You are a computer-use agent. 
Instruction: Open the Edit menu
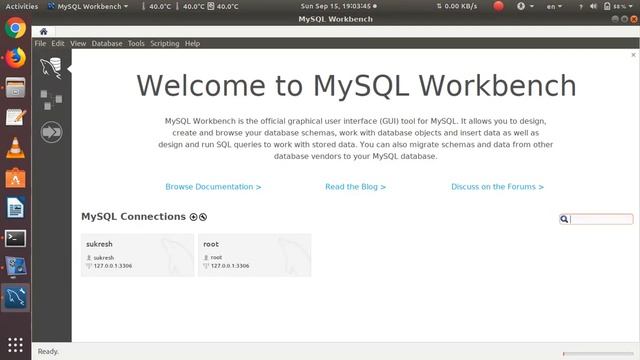[x=58, y=43]
